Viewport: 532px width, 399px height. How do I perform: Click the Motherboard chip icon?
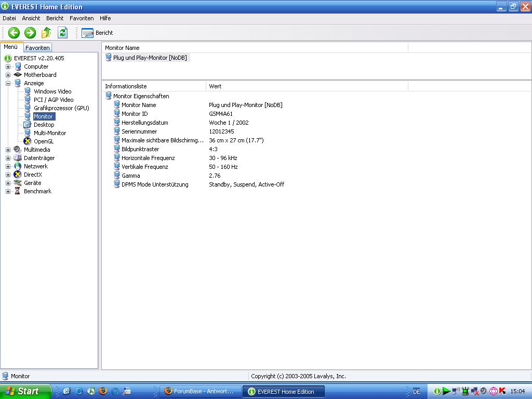[18, 75]
